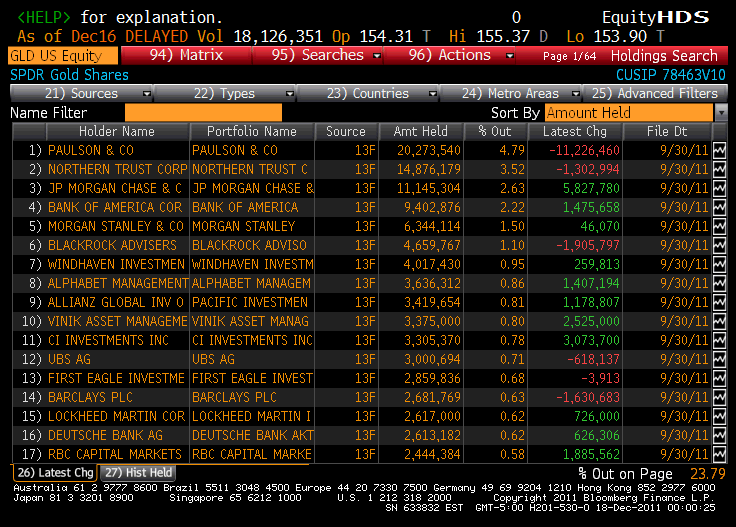Open chart icon for First Eagle row
Image resolution: width=736 pixels, height=527 pixels.
720,379
